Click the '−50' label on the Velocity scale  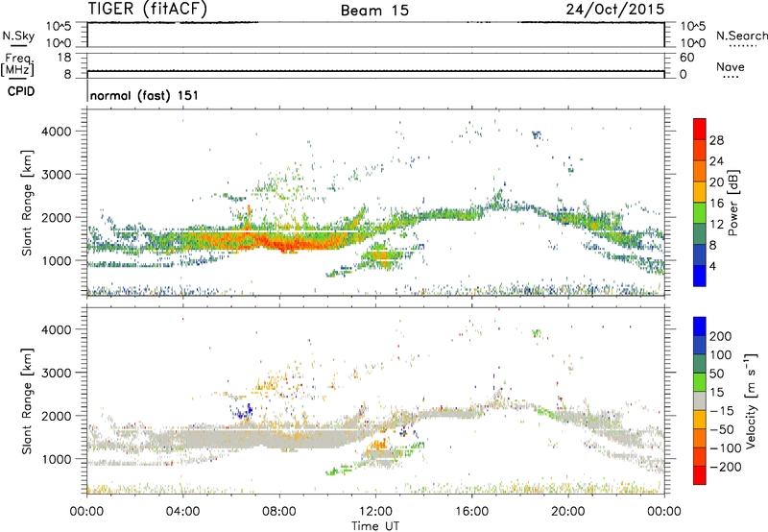[722, 429]
